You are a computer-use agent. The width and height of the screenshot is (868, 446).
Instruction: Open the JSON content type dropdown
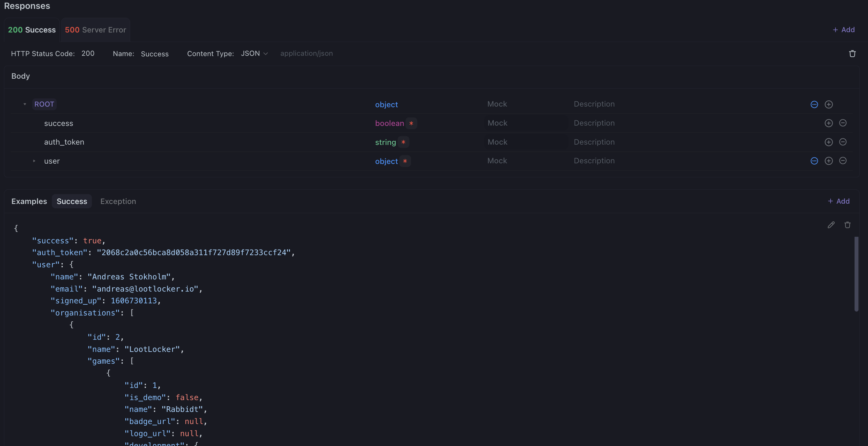tap(254, 53)
